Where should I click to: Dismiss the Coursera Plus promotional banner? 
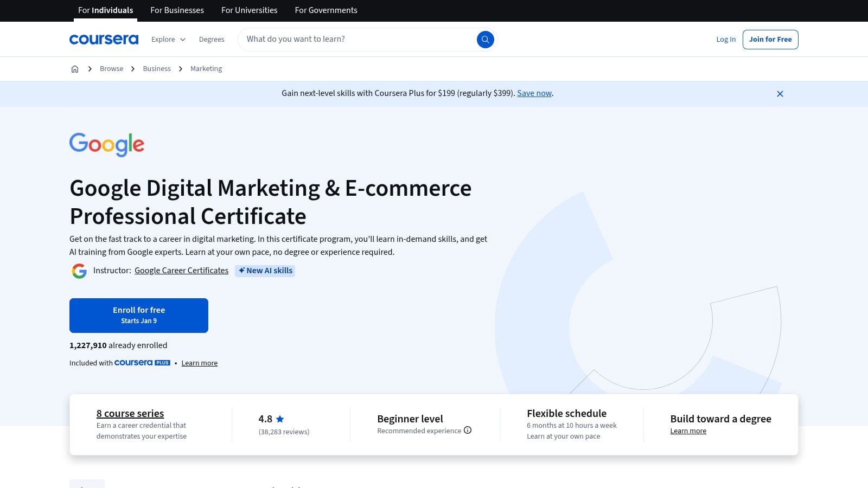click(780, 94)
